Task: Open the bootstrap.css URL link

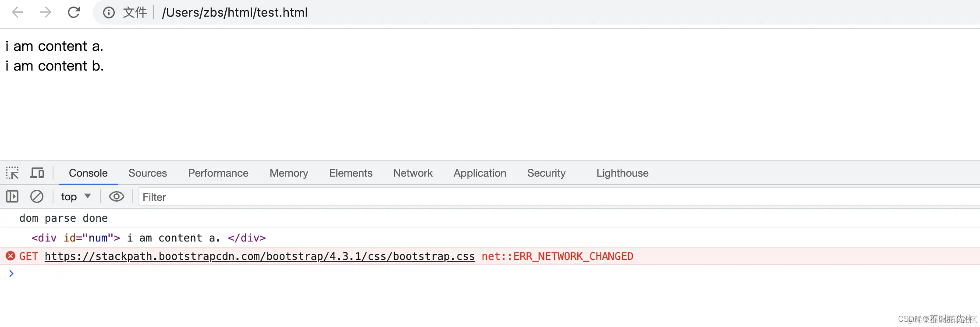Action: [x=260, y=256]
